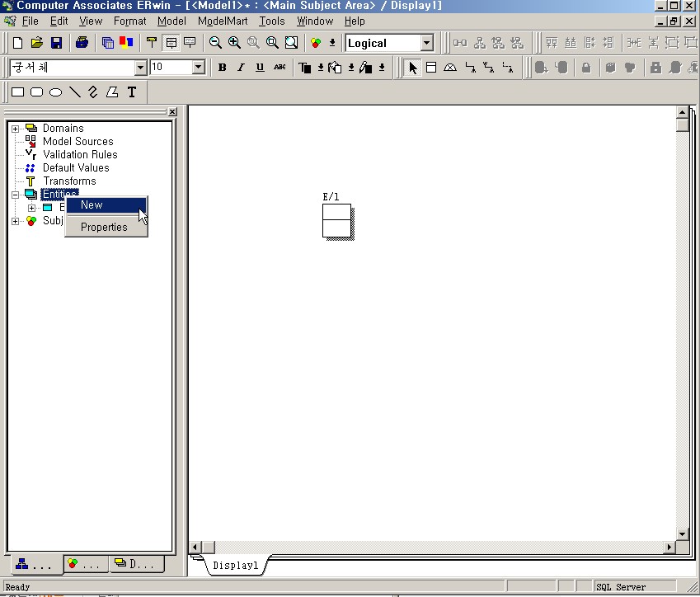Image resolution: width=700 pixels, height=597 pixels.
Task: Select the polyline drawing tool
Action: [93, 92]
